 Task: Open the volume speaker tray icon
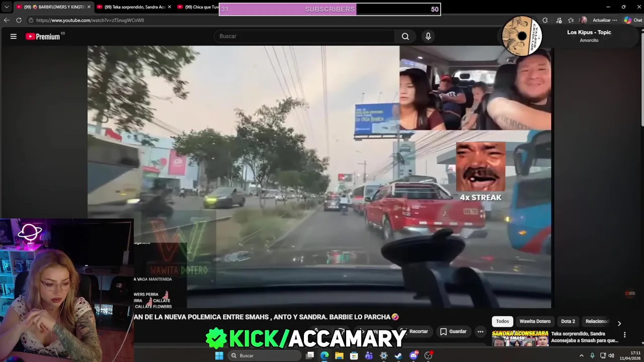(x=611, y=355)
